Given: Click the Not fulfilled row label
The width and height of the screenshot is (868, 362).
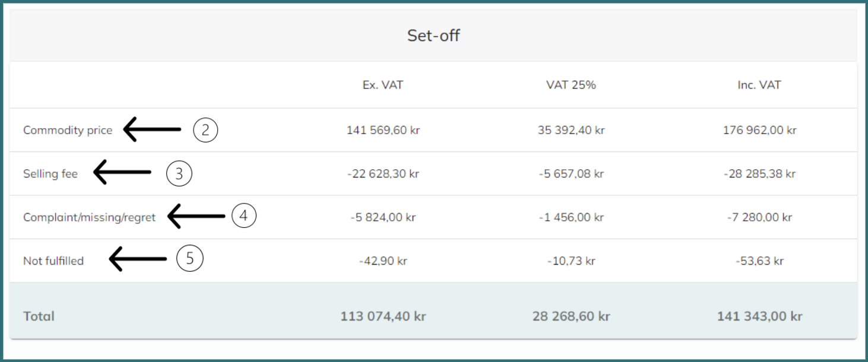Looking at the screenshot, I should coord(53,261).
